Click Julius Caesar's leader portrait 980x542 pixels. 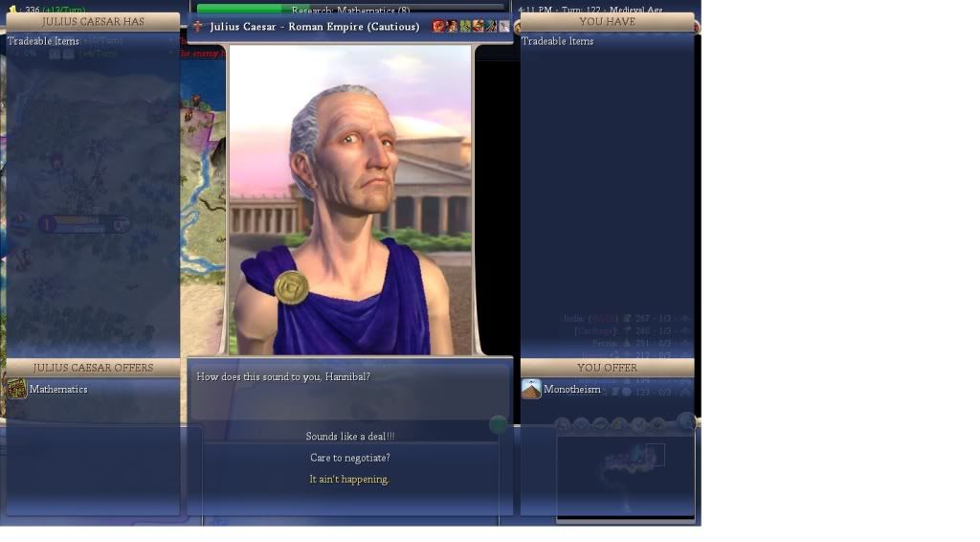click(350, 200)
